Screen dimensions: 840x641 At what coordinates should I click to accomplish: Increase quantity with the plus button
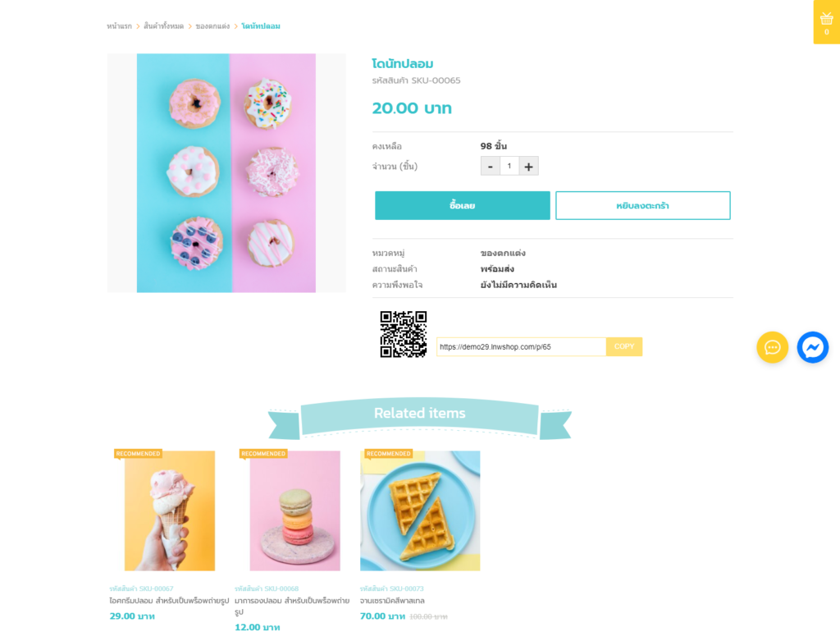coord(528,167)
